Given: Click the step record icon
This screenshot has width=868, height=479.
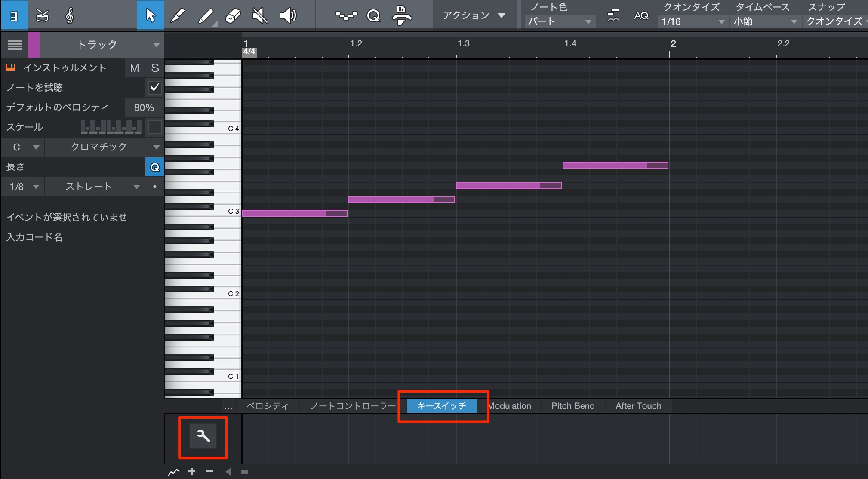Looking at the screenshot, I should point(346,16).
